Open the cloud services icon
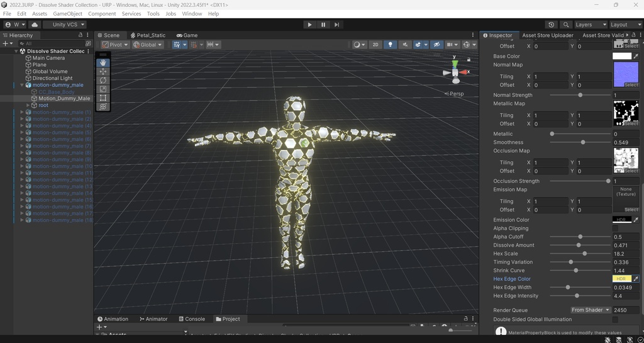Screen dimensions: 644x343 35,25
